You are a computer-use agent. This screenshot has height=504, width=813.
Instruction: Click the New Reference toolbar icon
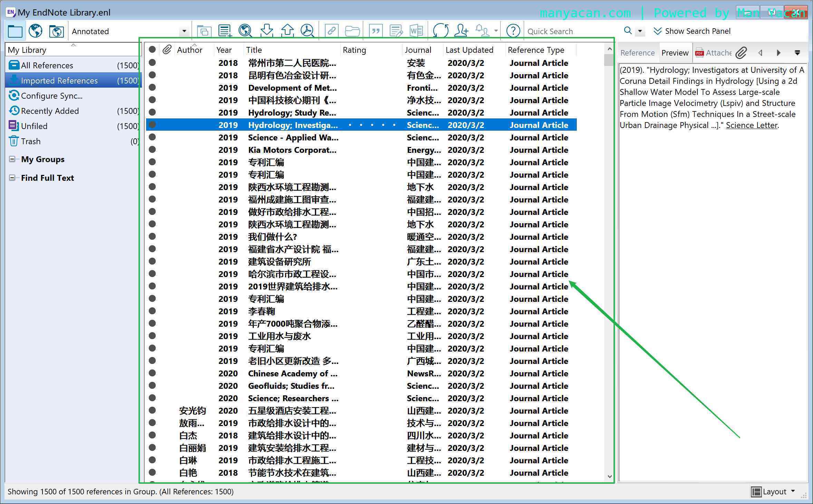(225, 31)
